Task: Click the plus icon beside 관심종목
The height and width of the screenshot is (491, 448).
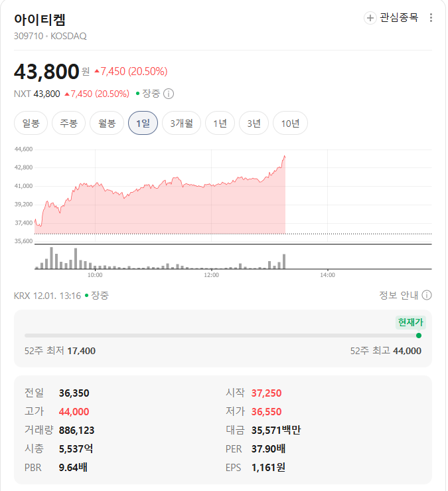Action: tap(370, 18)
